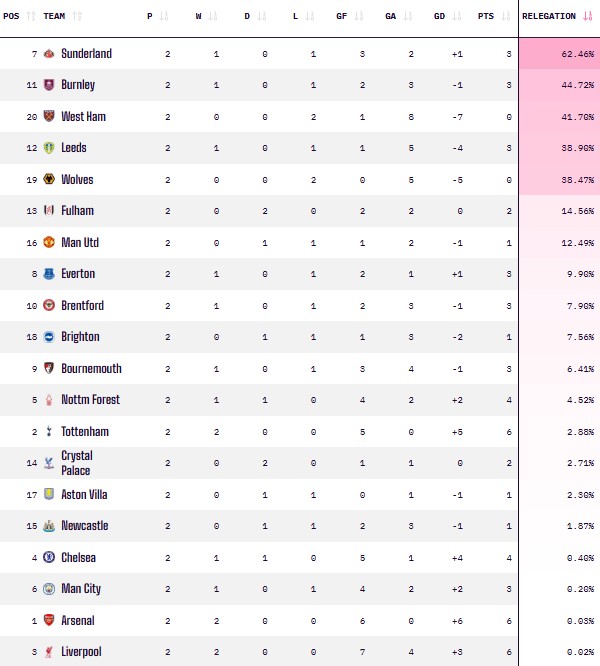This screenshot has width=600, height=666.
Task: Click the Burnley club crest icon
Action: coord(49,85)
